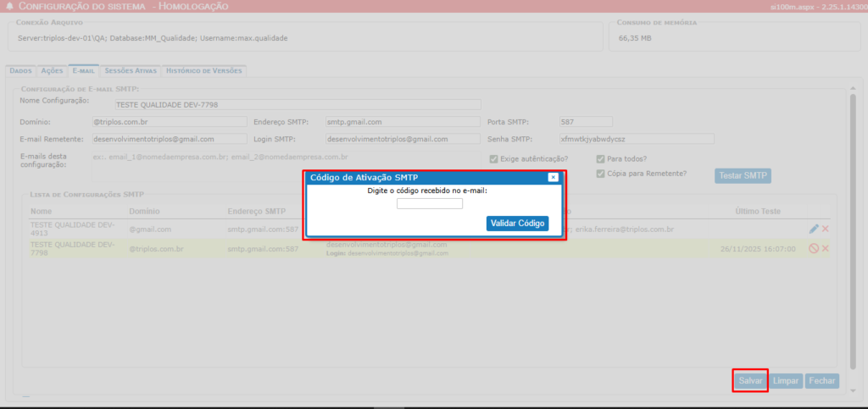
Task: Open the Sessões Ativas tab
Action: point(130,71)
